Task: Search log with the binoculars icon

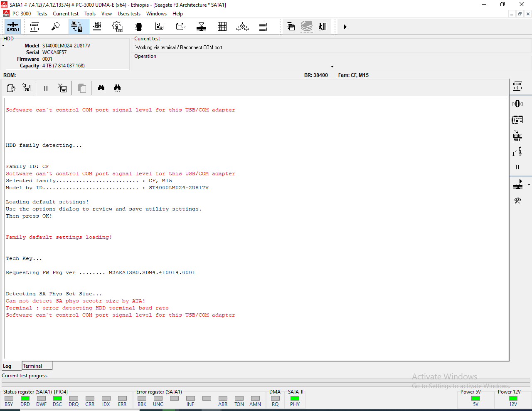Action: [x=101, y=88]
